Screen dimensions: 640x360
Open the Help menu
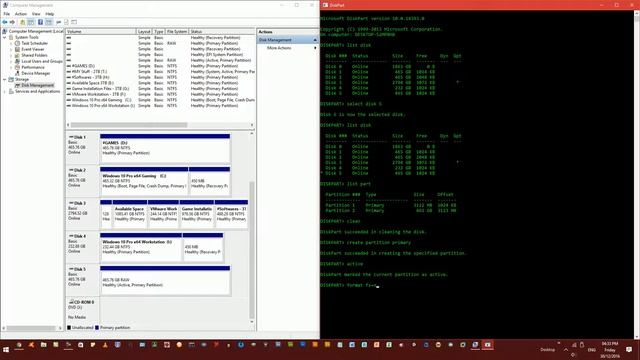click(49, 14)
